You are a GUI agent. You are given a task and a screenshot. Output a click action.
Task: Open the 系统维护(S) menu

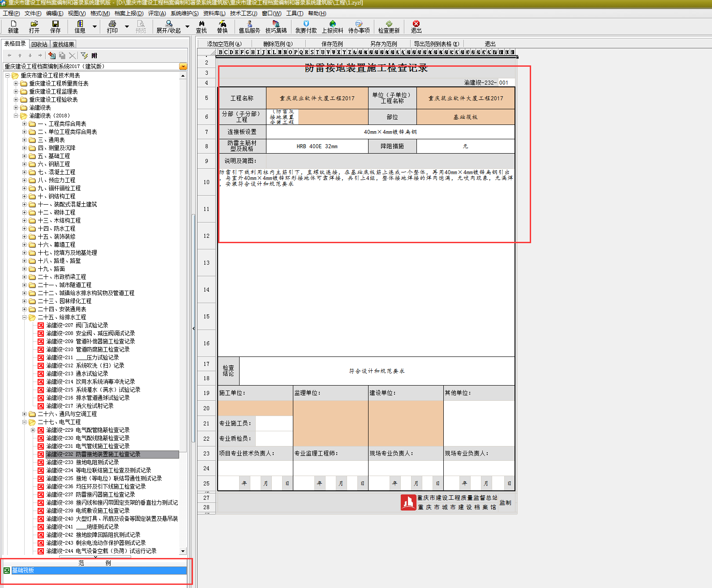pyautogui.click(x=184, y=13)
